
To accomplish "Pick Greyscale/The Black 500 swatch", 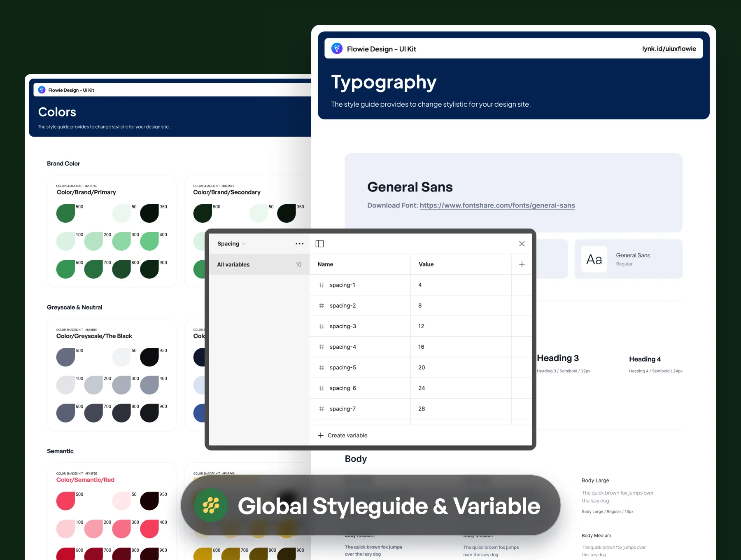I will [x=65, y=357].
